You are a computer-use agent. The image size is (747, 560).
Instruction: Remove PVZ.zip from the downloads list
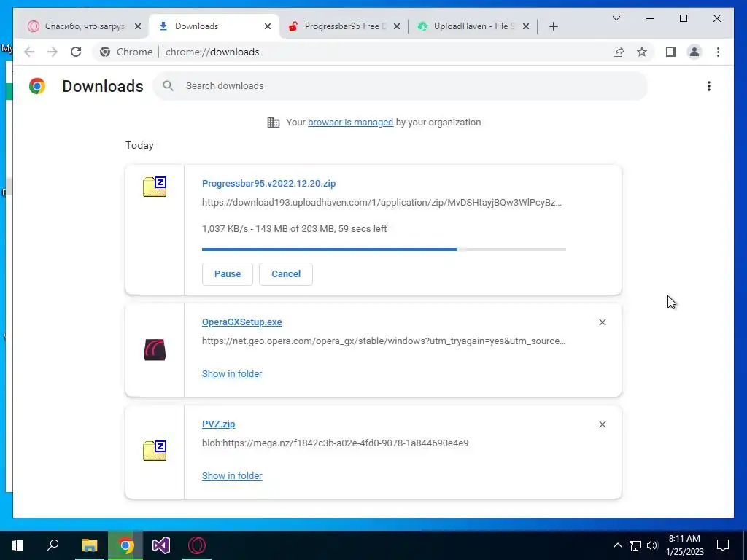[x=602, y=424]
